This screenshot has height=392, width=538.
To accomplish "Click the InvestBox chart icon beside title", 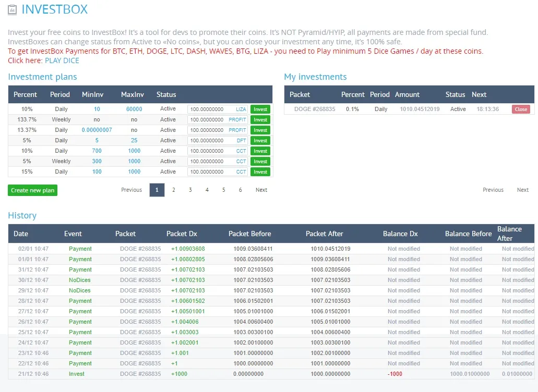I will [12, 9].
